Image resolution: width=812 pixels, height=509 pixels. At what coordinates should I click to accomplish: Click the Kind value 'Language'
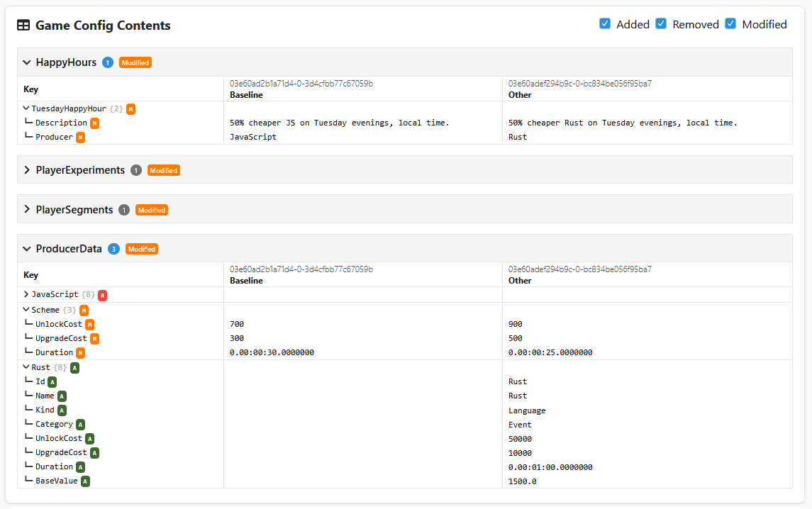(527, 410)
